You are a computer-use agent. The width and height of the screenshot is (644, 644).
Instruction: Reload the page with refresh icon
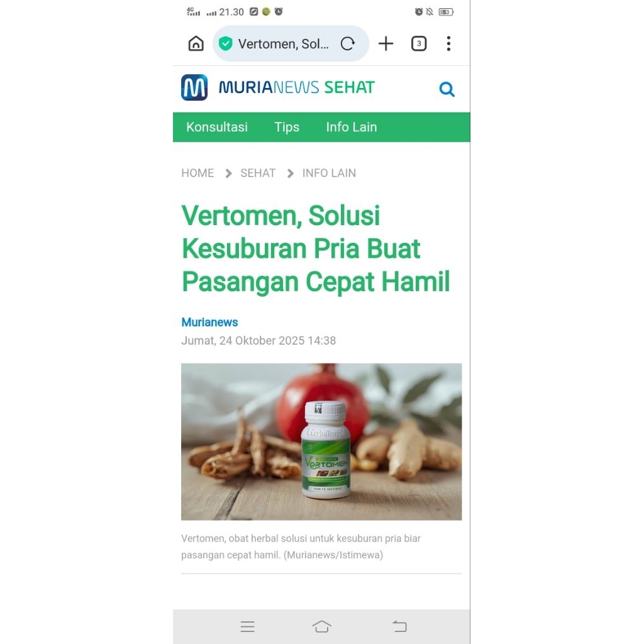347,43
